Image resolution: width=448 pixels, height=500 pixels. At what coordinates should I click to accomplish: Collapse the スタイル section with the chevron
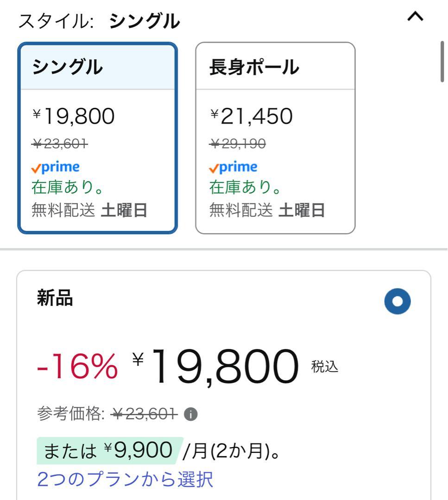(415, 17)
